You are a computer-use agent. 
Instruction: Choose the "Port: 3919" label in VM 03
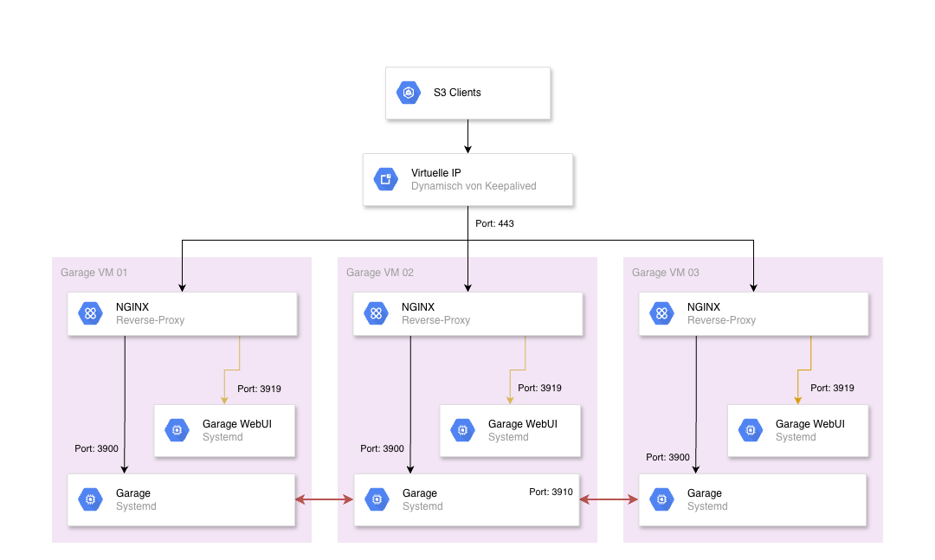(833, 389)
